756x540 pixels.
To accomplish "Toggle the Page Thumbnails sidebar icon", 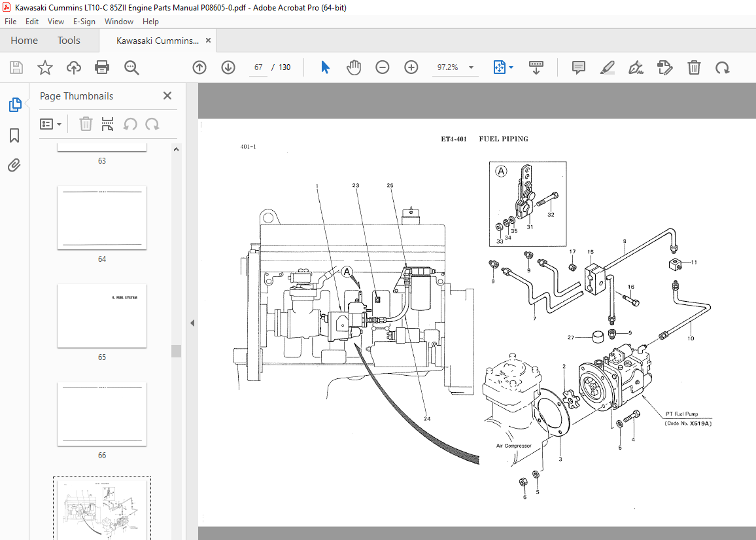I will [x=15, y=104].
